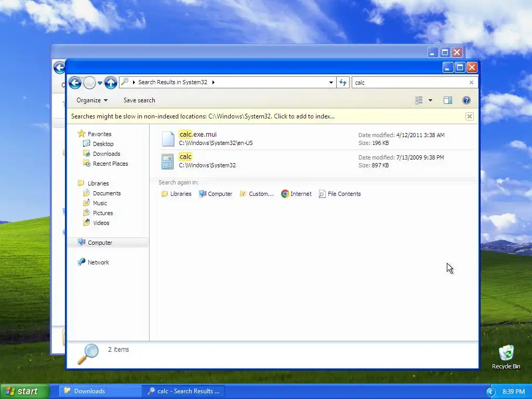Screen dimensions: 532x399
Task: Open the Pictures library
Action: (x=103, y=212)
